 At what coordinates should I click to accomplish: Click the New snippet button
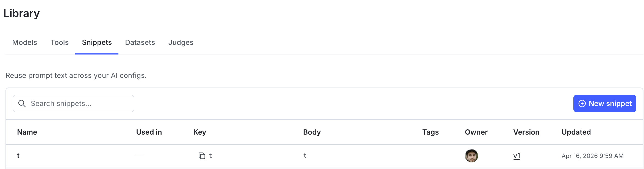[604, 103]
